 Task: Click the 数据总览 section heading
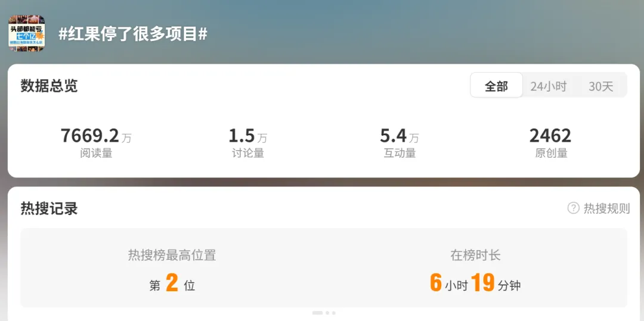pyautogui.click(x=49, y=86)
